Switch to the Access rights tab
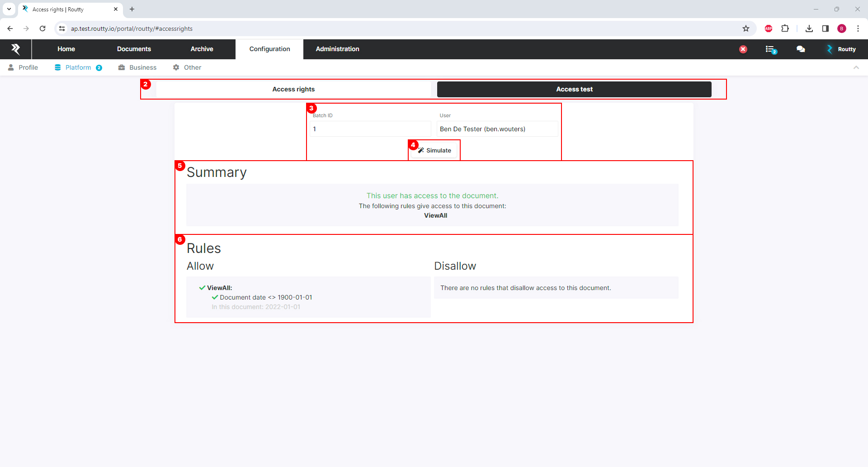The width and height of the screenshot is (868, 467). (293, 89)
